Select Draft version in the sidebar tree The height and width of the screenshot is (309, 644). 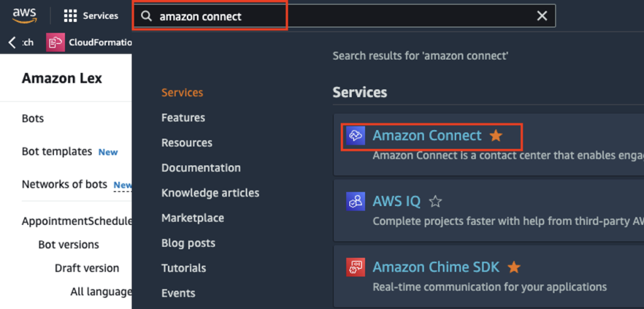tap(87, 268)
